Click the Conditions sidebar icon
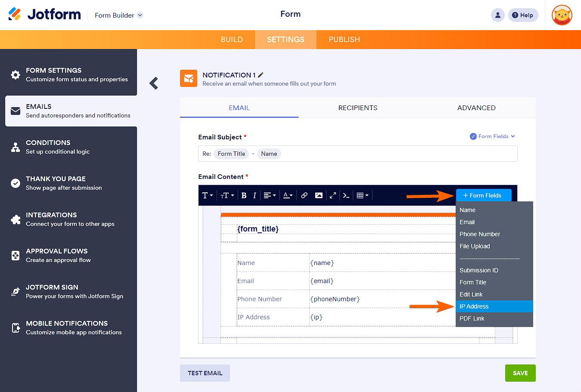 [x=16, y=147]
